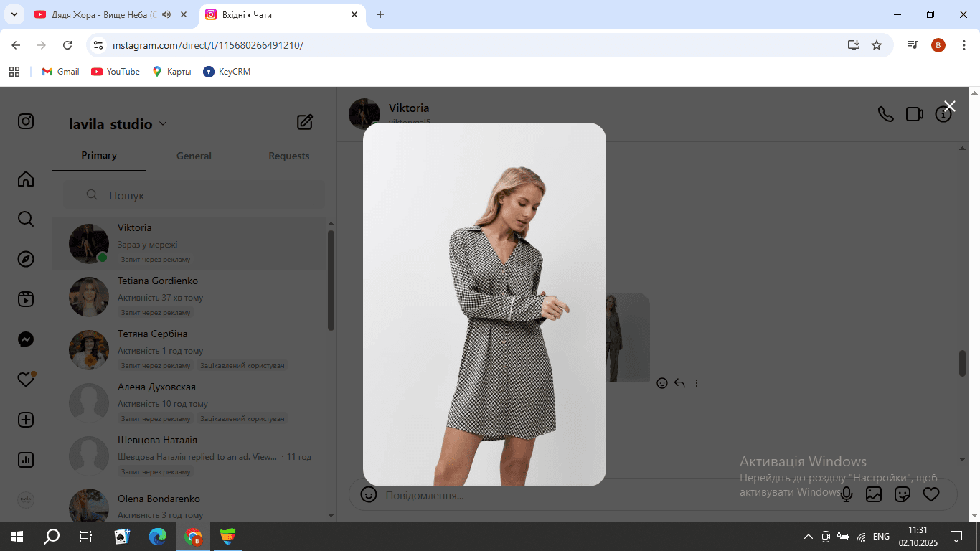The height and width of the screenshot is (551, 980).
Task: Send a heart like in the chat
Action: click(931, 494)
